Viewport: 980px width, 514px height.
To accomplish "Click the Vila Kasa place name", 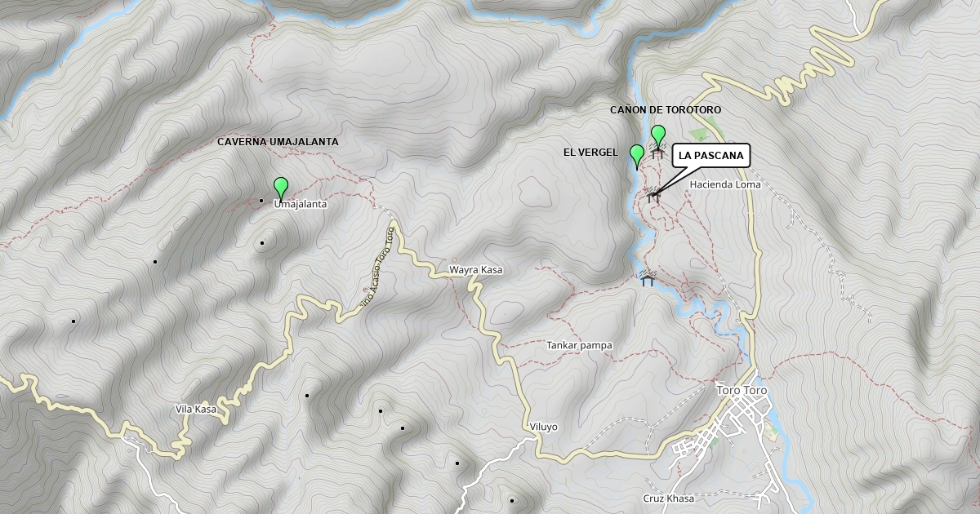I will coord(196,409).
